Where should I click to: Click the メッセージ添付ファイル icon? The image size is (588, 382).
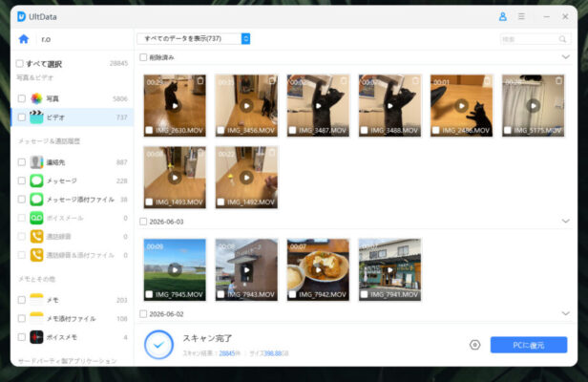click(36, 200)
